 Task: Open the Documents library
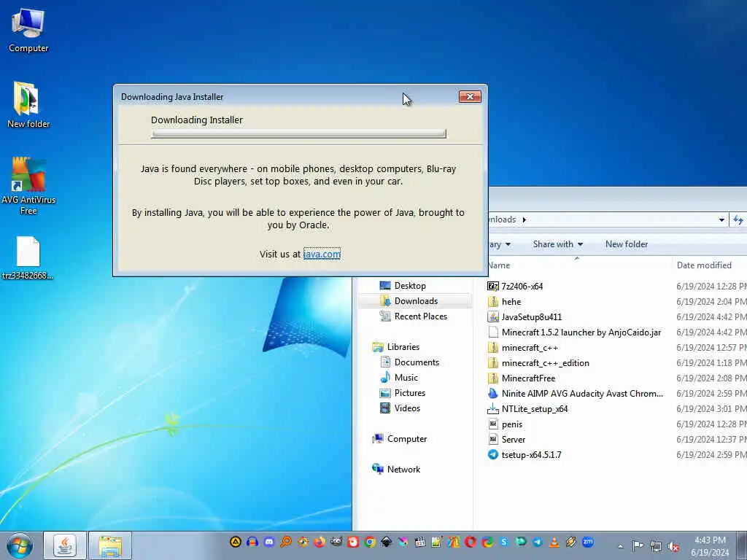[x=409, y=362]
